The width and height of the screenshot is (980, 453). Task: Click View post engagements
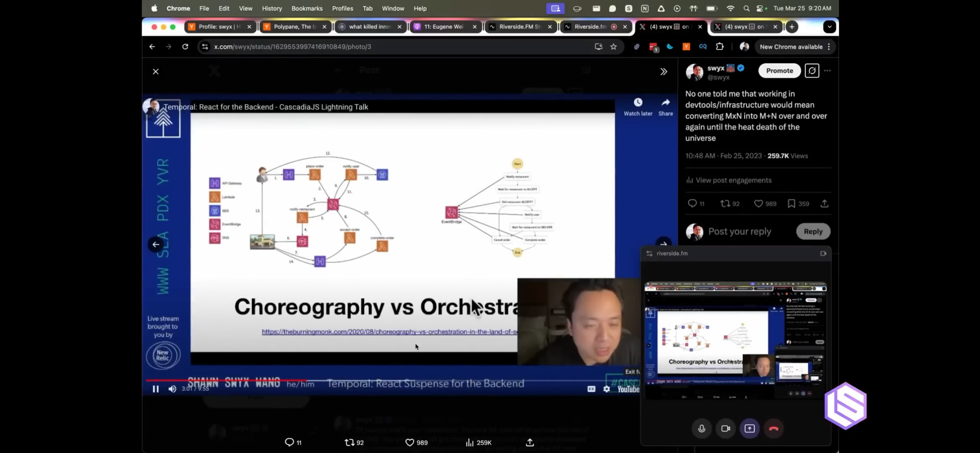coord(729,180)
